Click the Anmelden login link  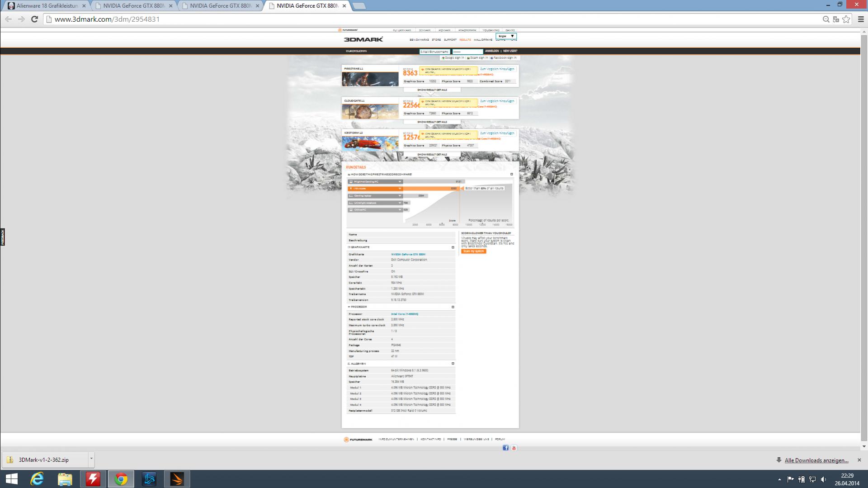click(492, 51)
